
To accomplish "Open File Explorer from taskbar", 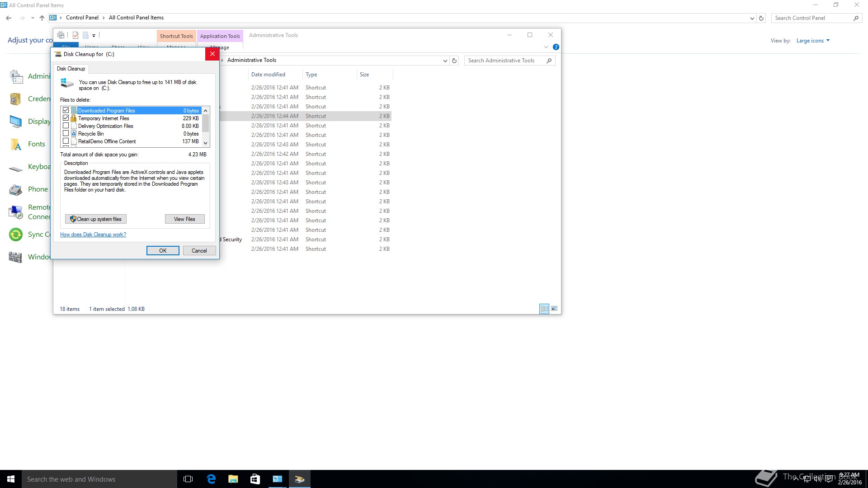I will pos(233,479).
